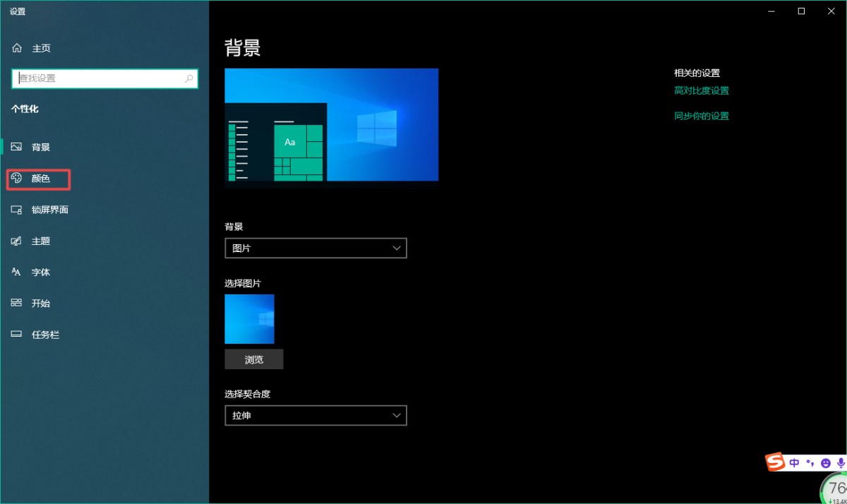Image resolution: width=847 pixels, height=504 pixels.
Task: Click the font icon beside 字体
Action: [17, 272]
